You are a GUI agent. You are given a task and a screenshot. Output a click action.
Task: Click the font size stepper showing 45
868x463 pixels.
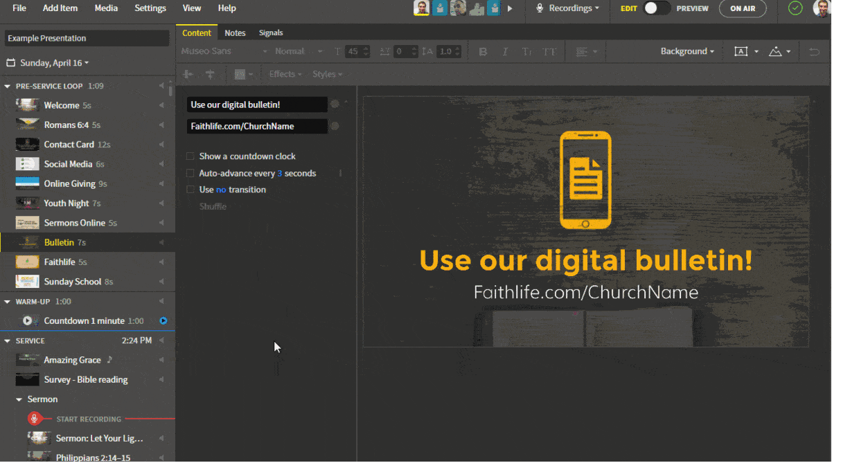click(x=358, y=51)
